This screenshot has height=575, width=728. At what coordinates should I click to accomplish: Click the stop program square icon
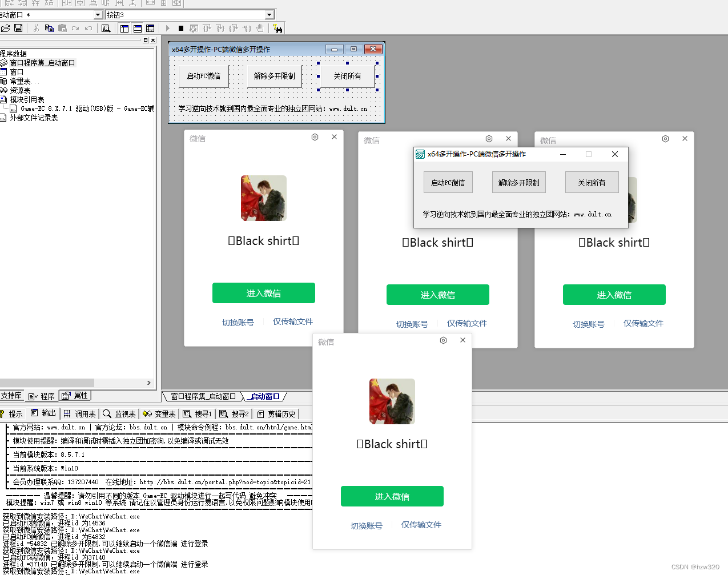coord(180,28)
